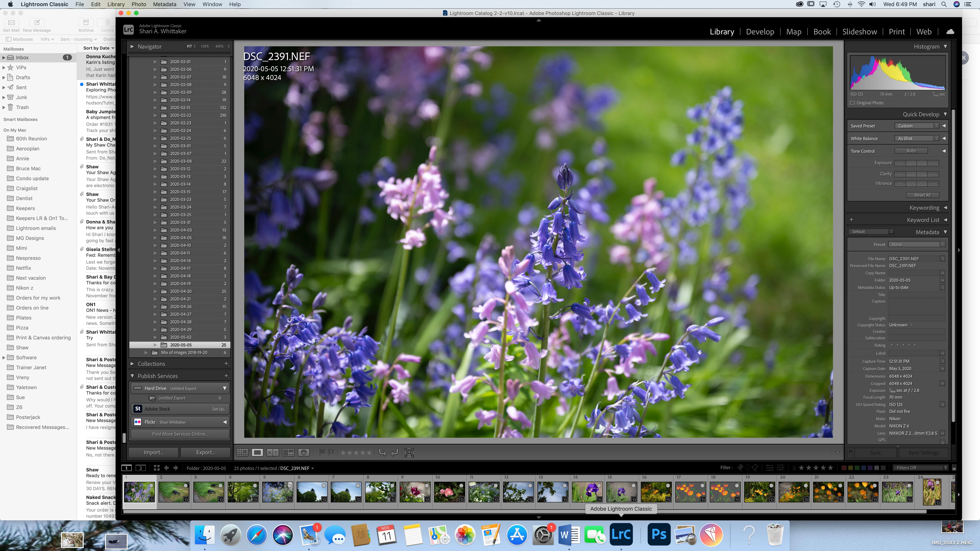Open People view face icon
Viewport: 980px width, 551px height.
(x=304, y=452)
